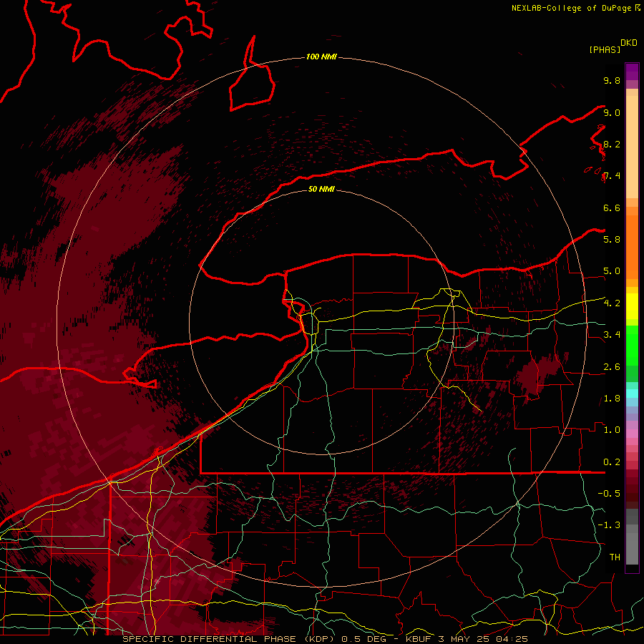The image size is (644, 644).
Task: Click the KBUF radar site identifier
Action: pyautogui.click(x=420, y=639)
